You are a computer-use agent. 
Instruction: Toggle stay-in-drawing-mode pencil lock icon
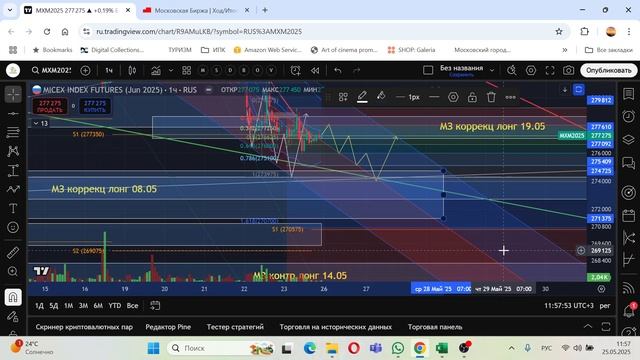(13, 316)
